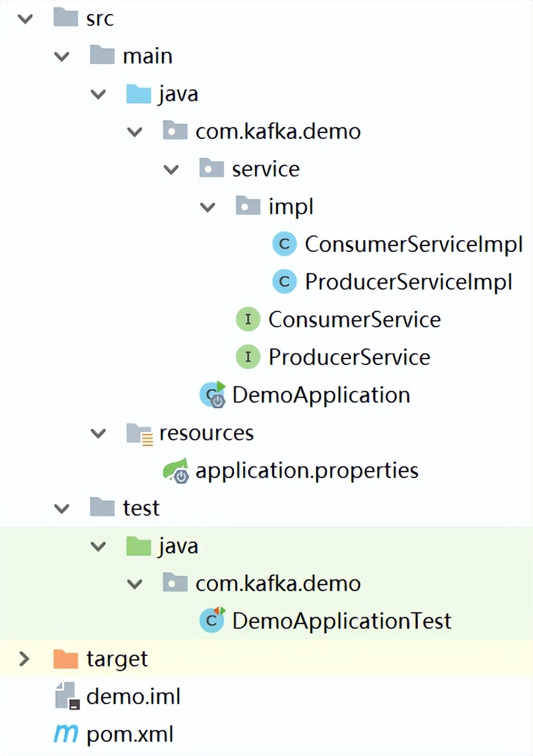Image resolution: width=533 pixels, height=756 pixels.
Task: Click the orange target folder icon
Action: pos(66,658)
